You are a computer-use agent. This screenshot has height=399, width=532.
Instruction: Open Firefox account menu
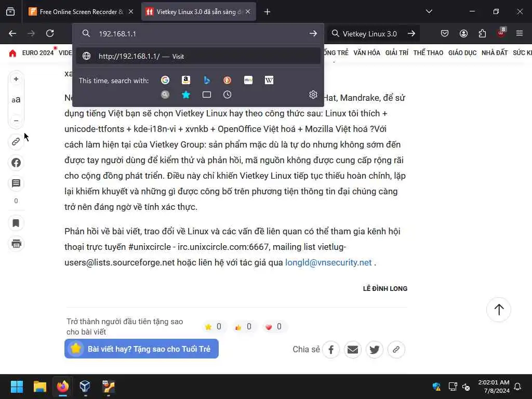pos(463,33)
